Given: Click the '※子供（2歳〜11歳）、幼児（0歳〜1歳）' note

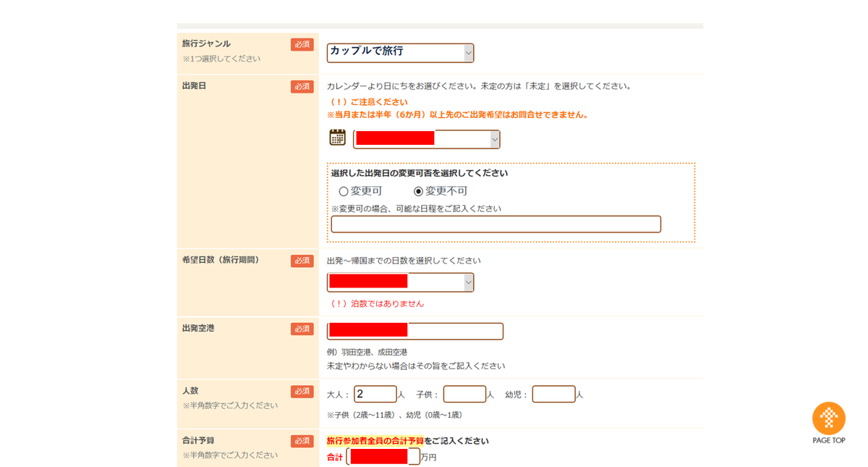Looking at the screenshot, I should coord(394,415).
